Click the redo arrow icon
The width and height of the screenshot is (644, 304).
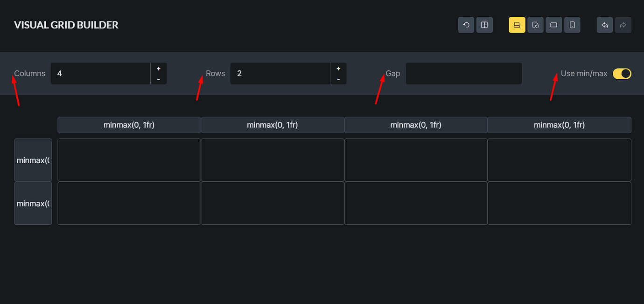[623, 25]
